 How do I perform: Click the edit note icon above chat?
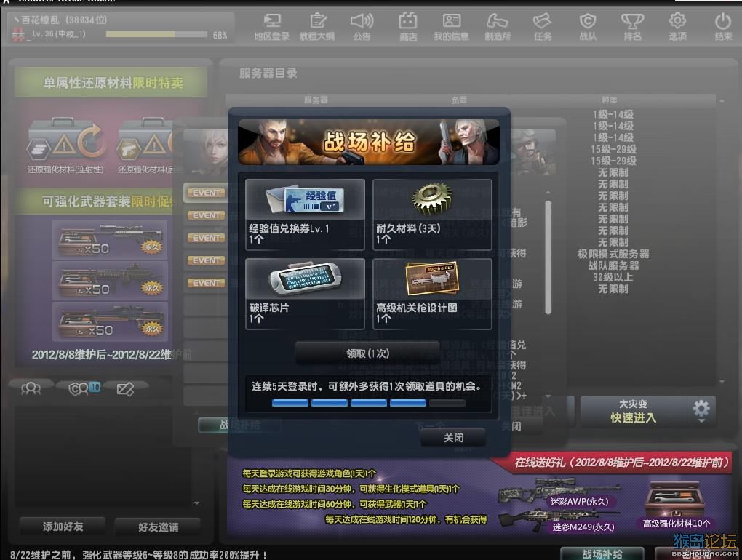[125, 389]
